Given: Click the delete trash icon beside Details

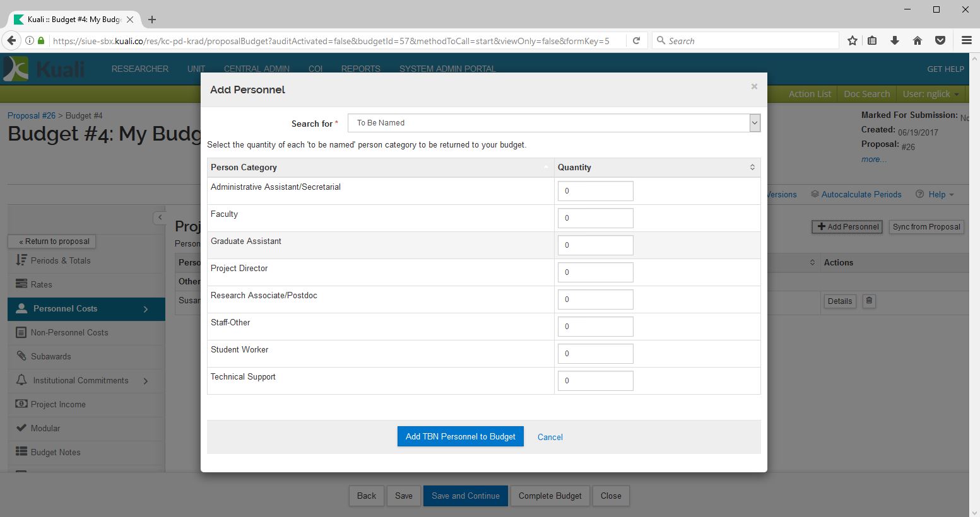Looking at the screenshot, I should (869, 301).
